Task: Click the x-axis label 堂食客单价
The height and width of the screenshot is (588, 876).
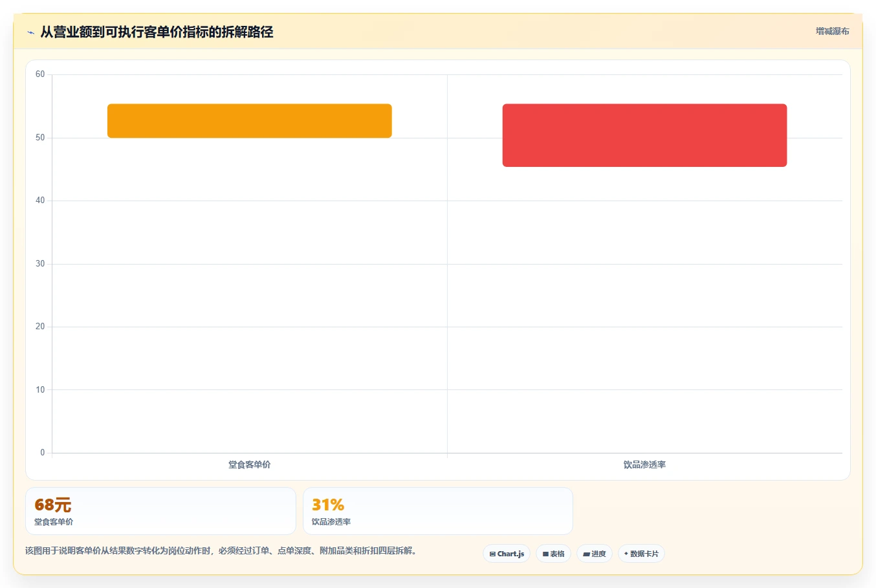Action: pyautogui.click(x=250, y=464)
